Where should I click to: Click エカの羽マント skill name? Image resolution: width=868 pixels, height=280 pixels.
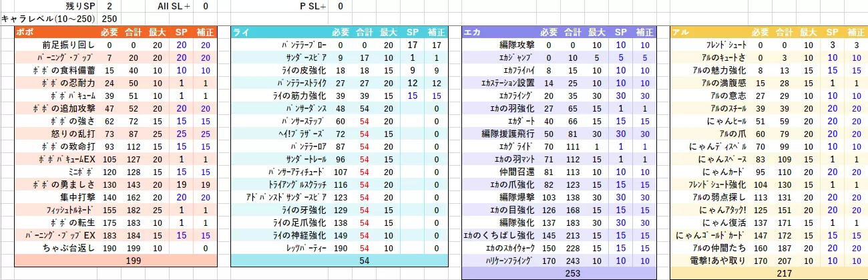(511, 159)
